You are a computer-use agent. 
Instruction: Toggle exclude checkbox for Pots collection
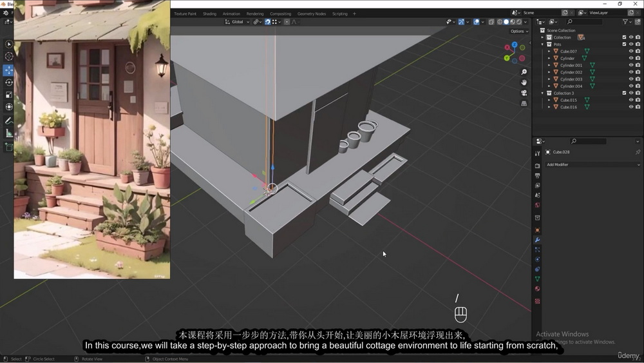624,44
